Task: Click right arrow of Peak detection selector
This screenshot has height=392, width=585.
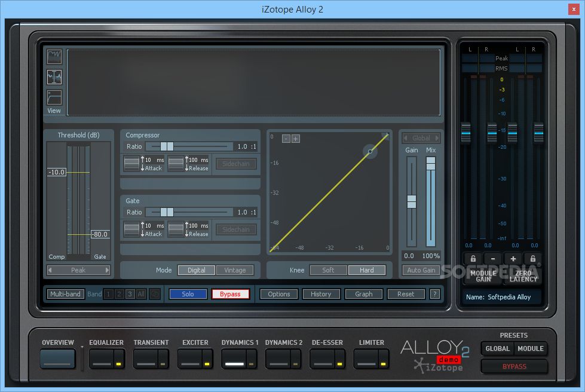Action: (107, 270)
